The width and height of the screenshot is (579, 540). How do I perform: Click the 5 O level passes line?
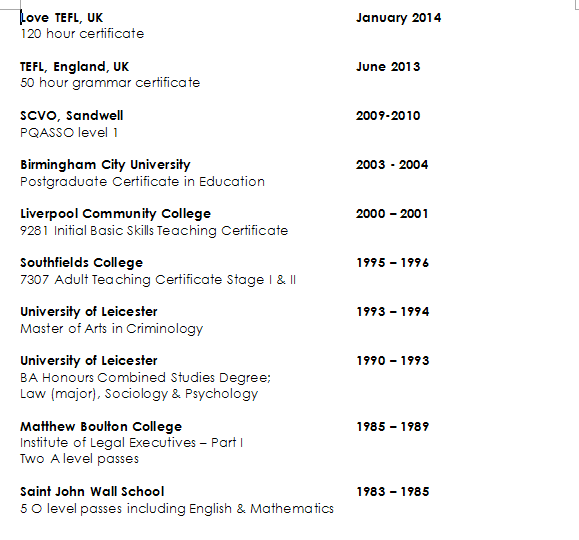[177, 509]
